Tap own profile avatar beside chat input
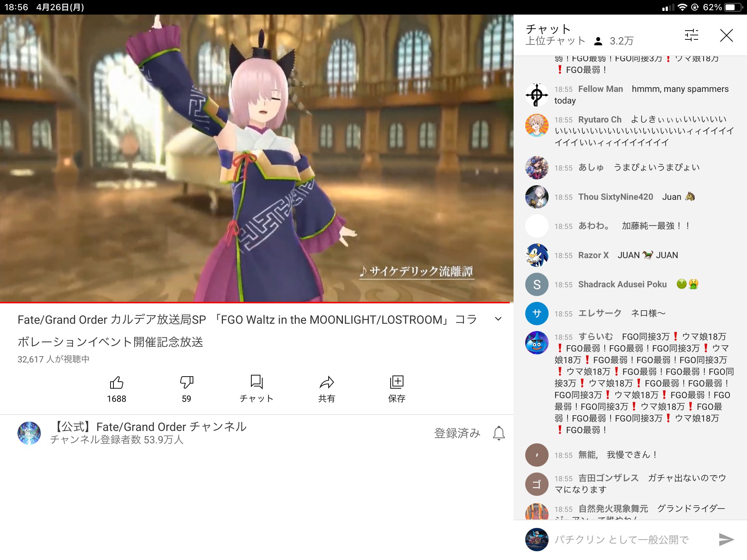The height and width of the screenshot is (560, 747). pos(537,540)
